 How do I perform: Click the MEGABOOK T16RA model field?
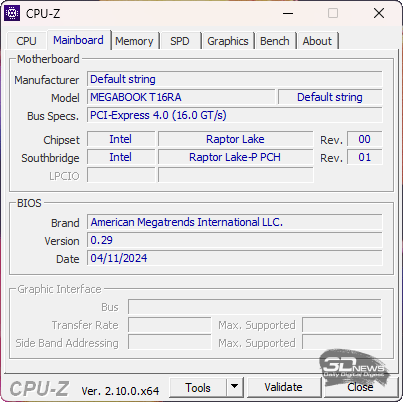181,97
